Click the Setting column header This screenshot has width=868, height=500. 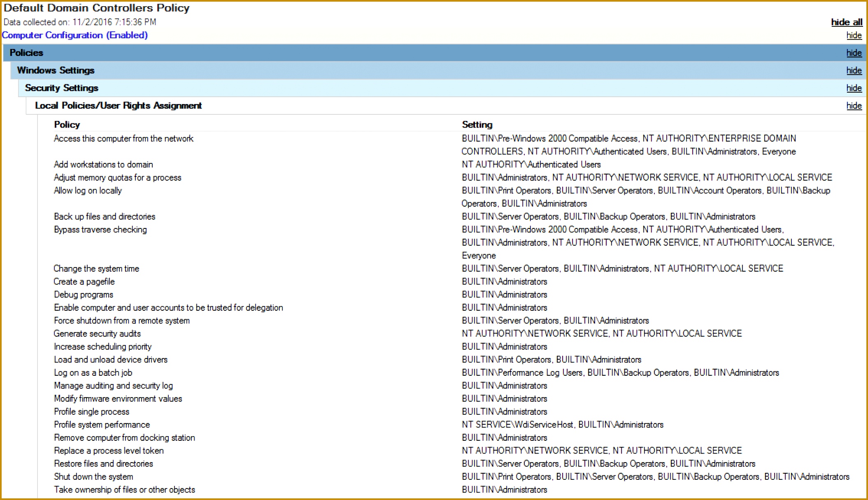pos(476,124)
